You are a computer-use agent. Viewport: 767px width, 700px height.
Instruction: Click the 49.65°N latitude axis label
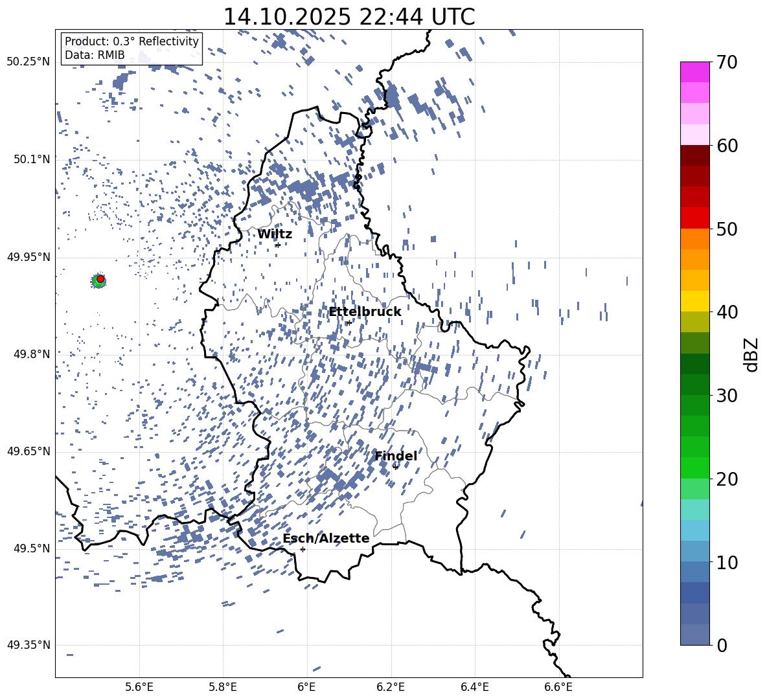(29, 451)
